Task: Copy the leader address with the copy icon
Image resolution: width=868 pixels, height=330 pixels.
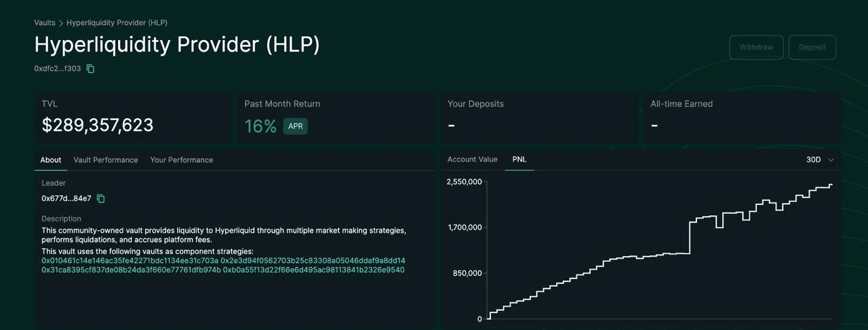Action: [x=101, y=198]
